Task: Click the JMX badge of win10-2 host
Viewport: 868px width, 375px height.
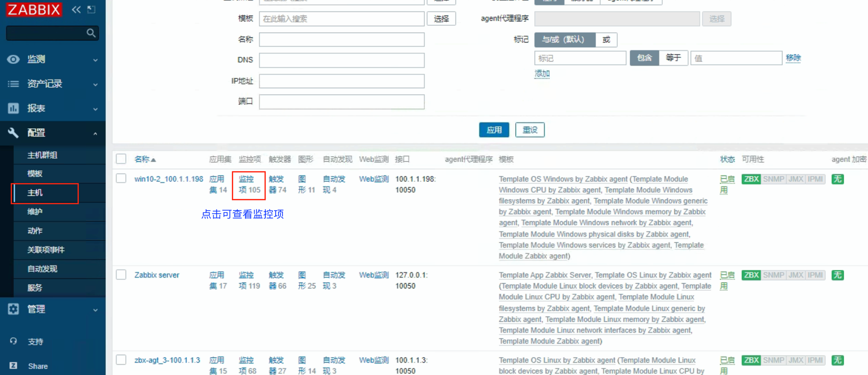Action: coord(796,179)
